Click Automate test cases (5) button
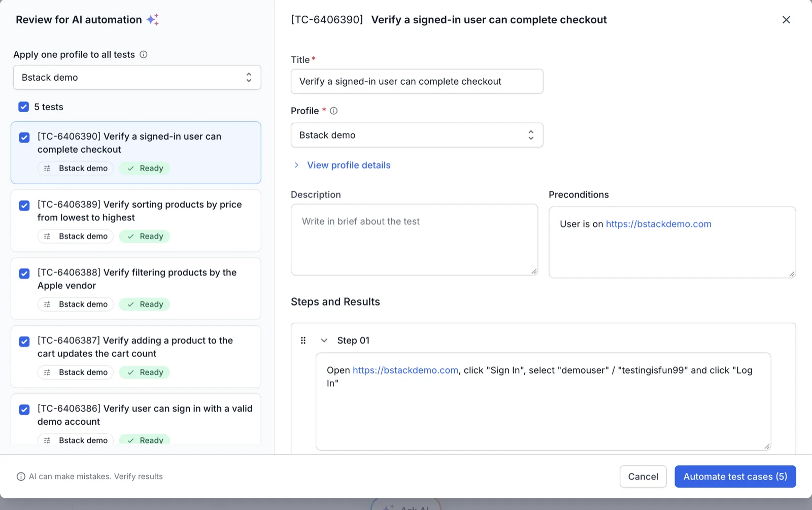The height and width of the screenshot is (510, 812). (735, 477)
